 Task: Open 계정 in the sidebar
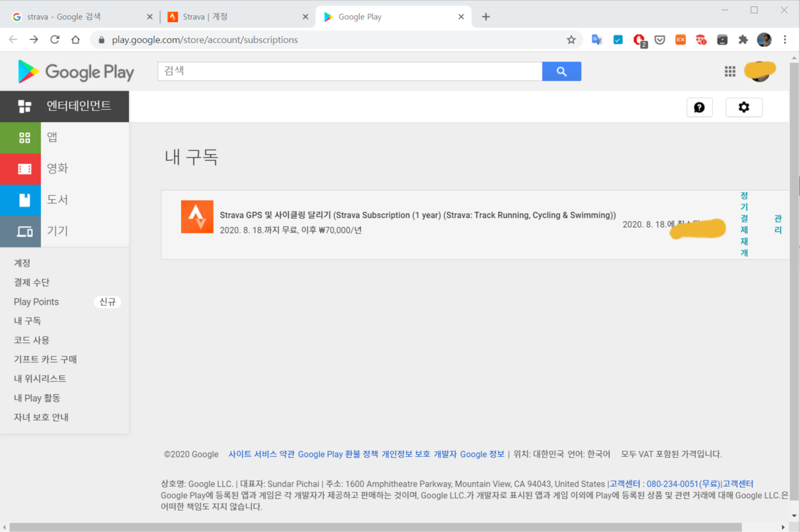(x=22, y=263)
